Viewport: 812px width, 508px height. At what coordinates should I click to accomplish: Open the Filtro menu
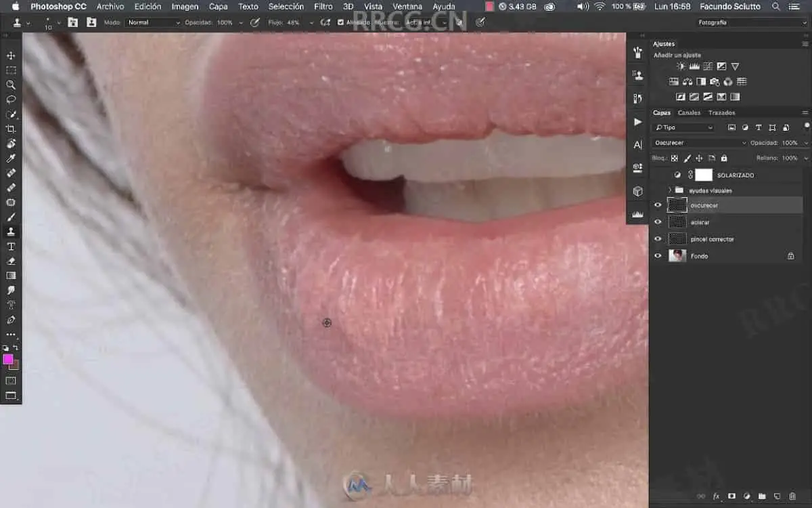(323, 6)
